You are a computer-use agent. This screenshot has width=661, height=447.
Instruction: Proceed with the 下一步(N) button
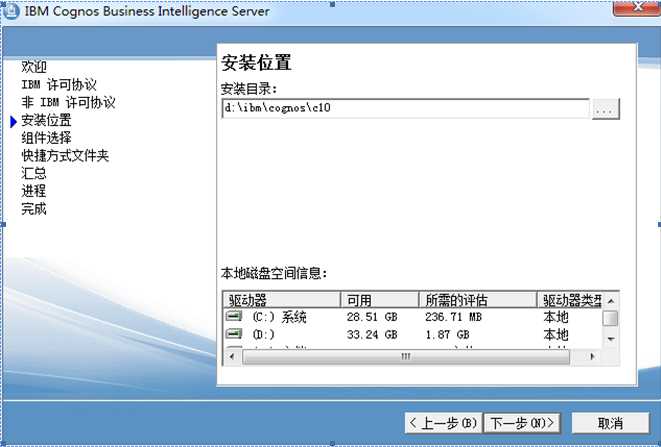[x=522, y=423]
